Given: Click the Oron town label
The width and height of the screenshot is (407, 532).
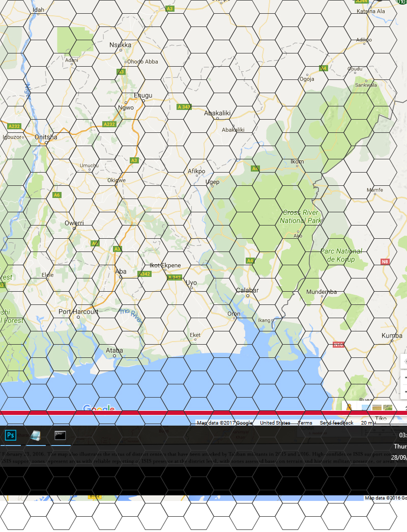Looking at the screenshot, I should click(234, 314).
